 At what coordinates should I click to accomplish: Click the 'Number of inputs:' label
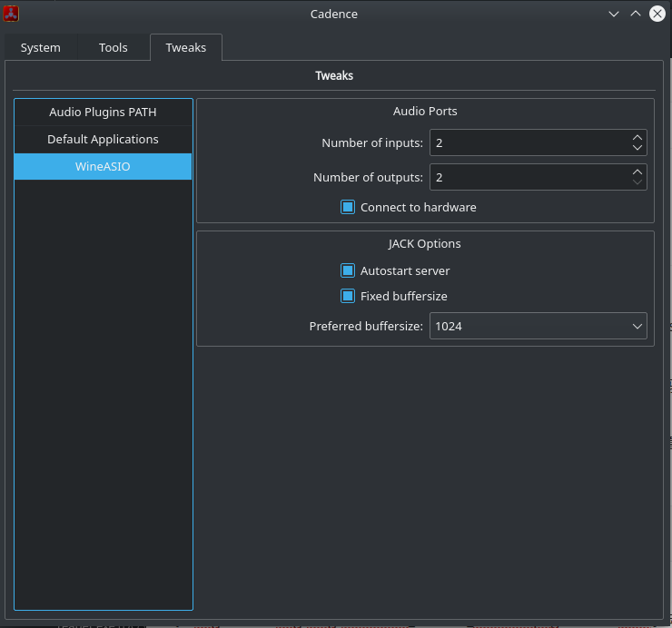[372, 143]
